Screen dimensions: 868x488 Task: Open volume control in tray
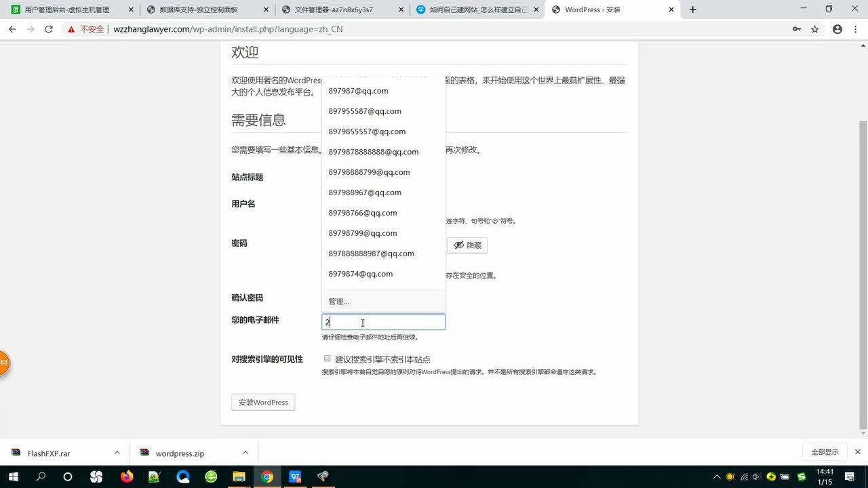click(757, 476)
